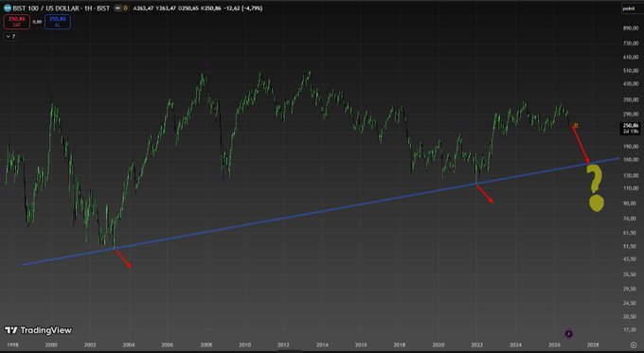Click the orange D data status badge
Image resolution: width=644 pixels, height=353 pixels.
(x=125, y=9)
